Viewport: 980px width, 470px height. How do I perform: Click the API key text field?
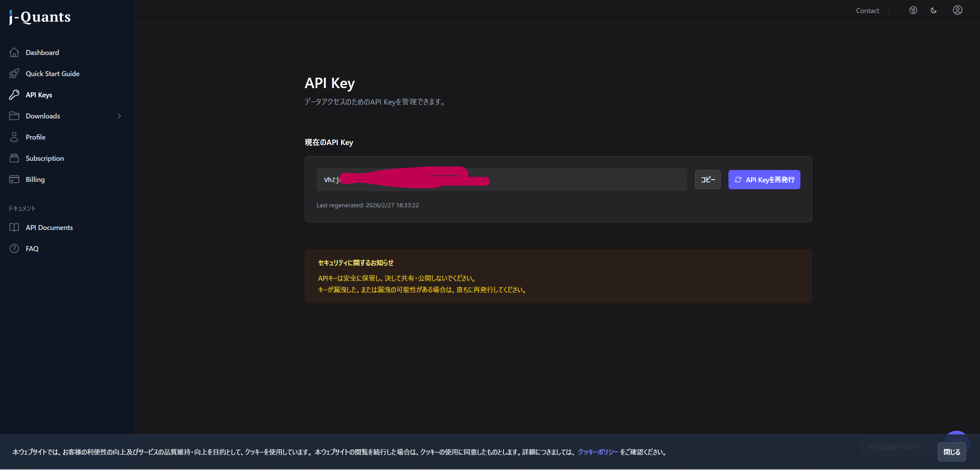(x=502, y=180)
